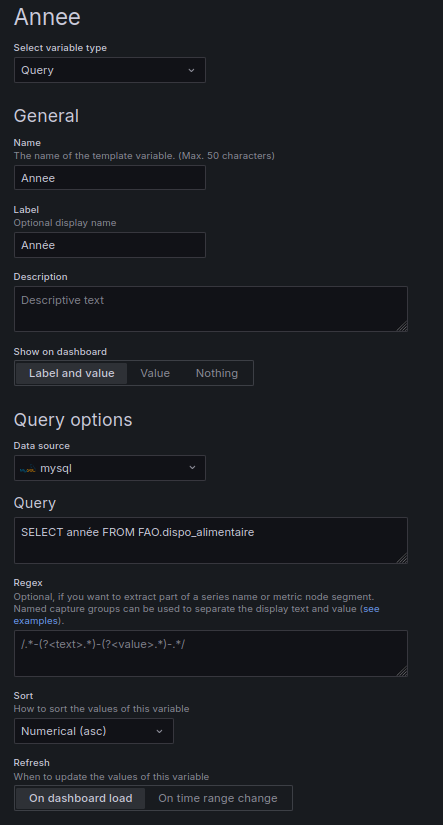Click the Query textarea resize handle
Viewport: 443px width, 825px height.
point(402,558)
